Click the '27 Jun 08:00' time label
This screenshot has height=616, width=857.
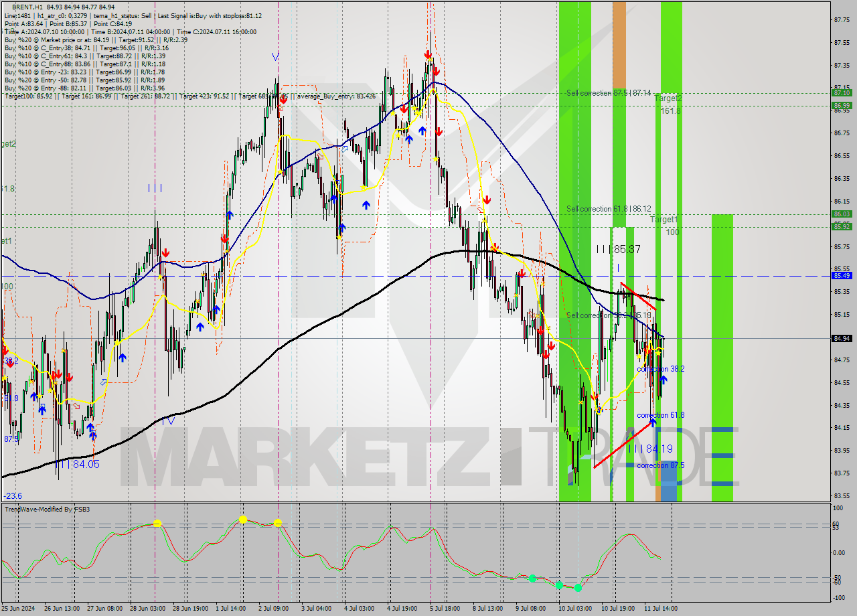tap(106, 608)
